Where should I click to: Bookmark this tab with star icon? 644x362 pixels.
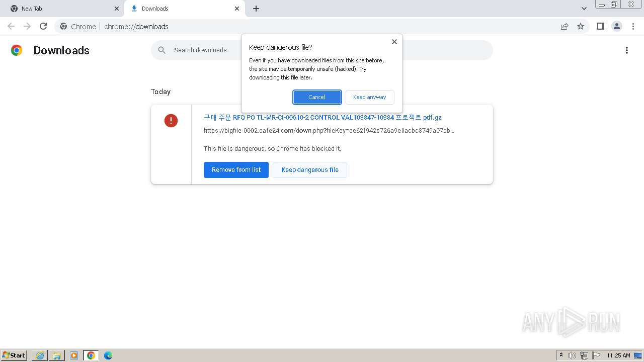pyautogui.click(x=581, y=27)
